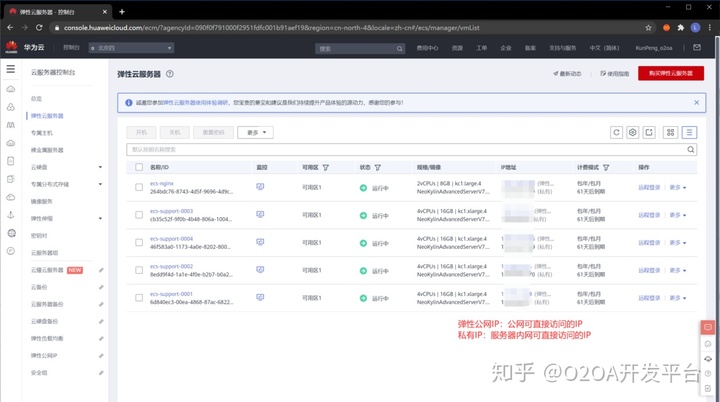Open 费用中心 in the top navigation
This screenshot has width=720, height=402.
(428, 48)
